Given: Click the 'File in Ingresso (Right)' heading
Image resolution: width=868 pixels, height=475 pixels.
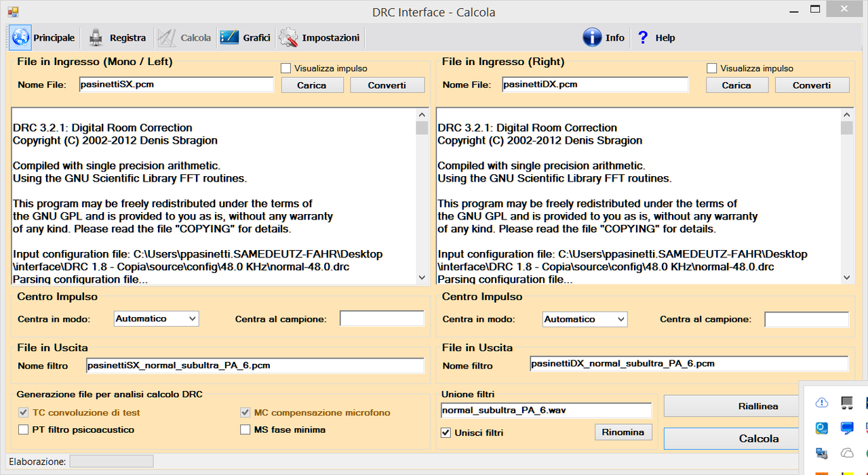Looking at the screenshot, I should [503, 61].
